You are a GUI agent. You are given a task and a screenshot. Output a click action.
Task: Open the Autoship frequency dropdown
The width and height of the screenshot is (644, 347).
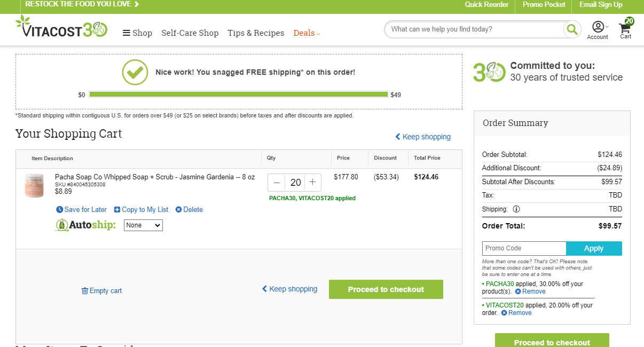(x=143, y=225)
